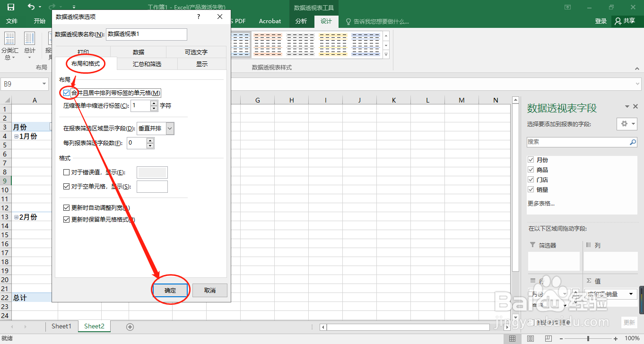Customize Quick Access Toolbar dropdown
The image size is (644, 344).
point(74,7)
